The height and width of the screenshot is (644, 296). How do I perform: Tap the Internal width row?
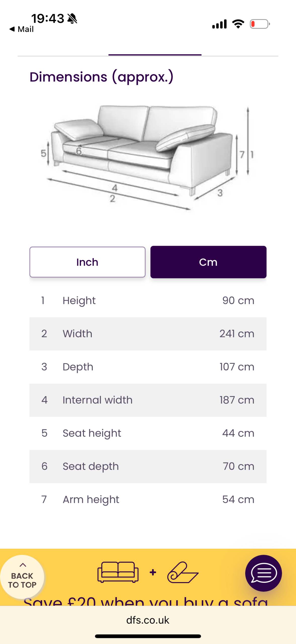click(148, 400)
